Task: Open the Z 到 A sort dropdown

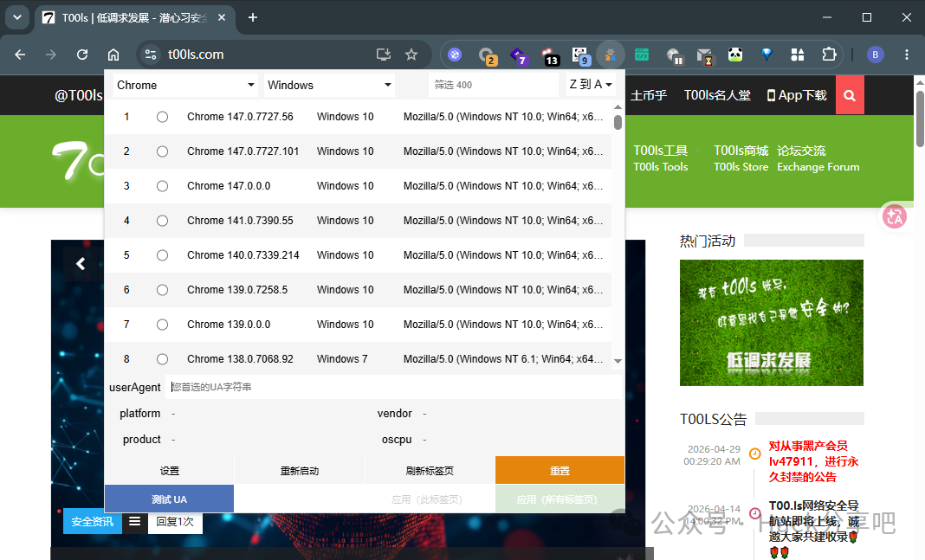Action: pyautogui.click(x=591, y=85)
